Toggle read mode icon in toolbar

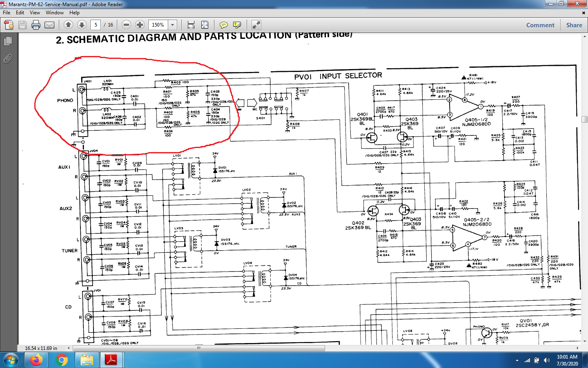(x=256, y=25)
